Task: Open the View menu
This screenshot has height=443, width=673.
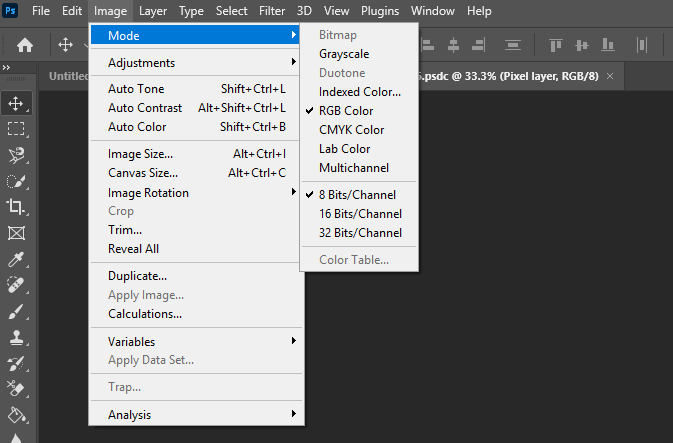Action: [336, 11]
